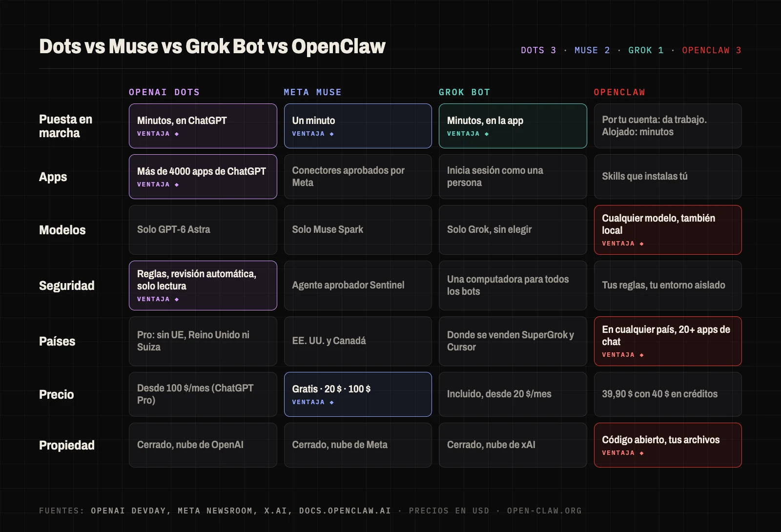This screenshot has width=781, height=532.
Task: Click the 'Seguridad' row label
Action: 66,286
